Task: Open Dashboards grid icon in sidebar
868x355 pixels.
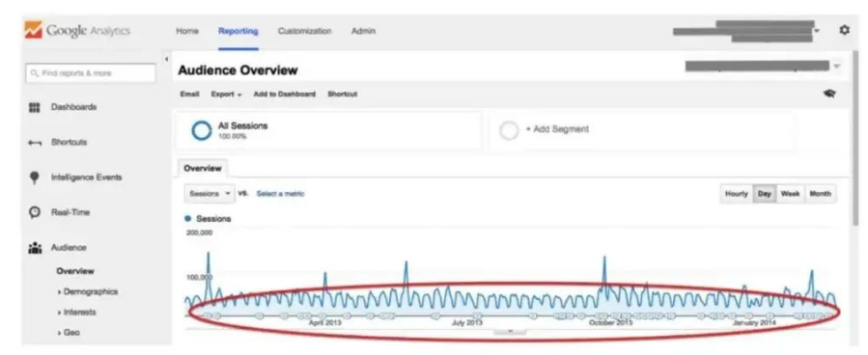Action: (35, 107)
